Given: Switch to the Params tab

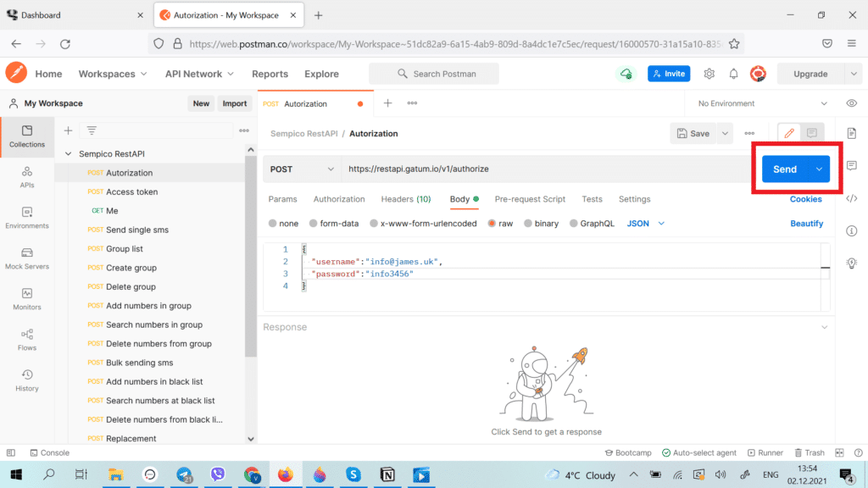Looking at the screenshot, I should [282, 198].
